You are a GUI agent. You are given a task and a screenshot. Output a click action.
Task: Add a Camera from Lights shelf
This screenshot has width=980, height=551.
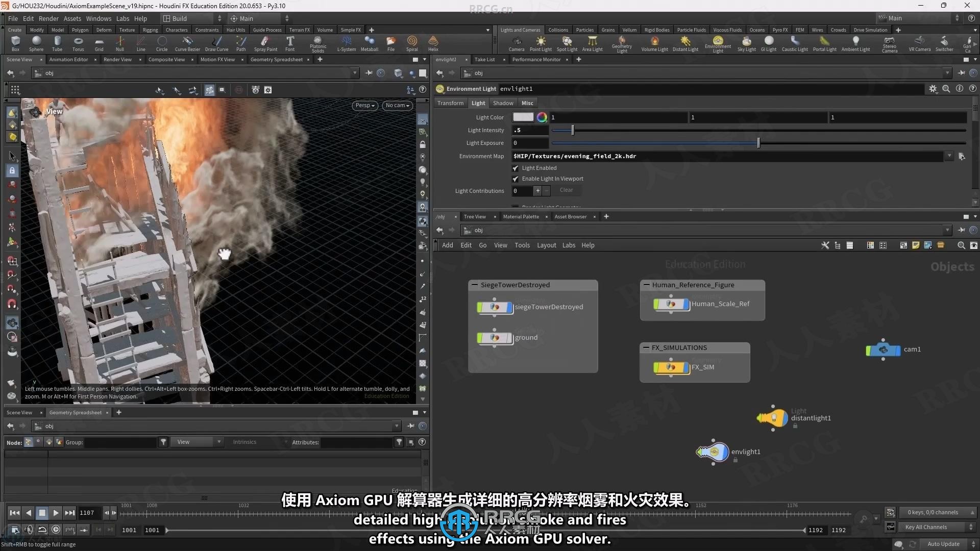tap(517, 44)
